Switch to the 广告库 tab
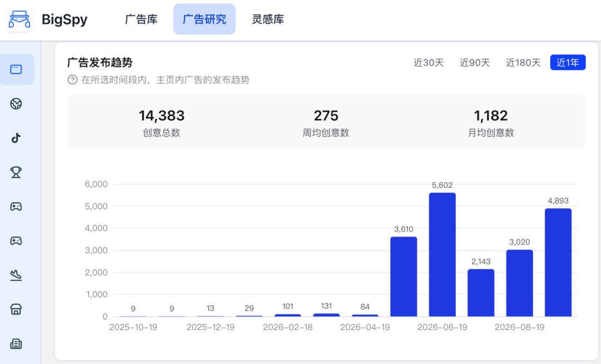Screen dimensions: 601x364 point(141,19)
